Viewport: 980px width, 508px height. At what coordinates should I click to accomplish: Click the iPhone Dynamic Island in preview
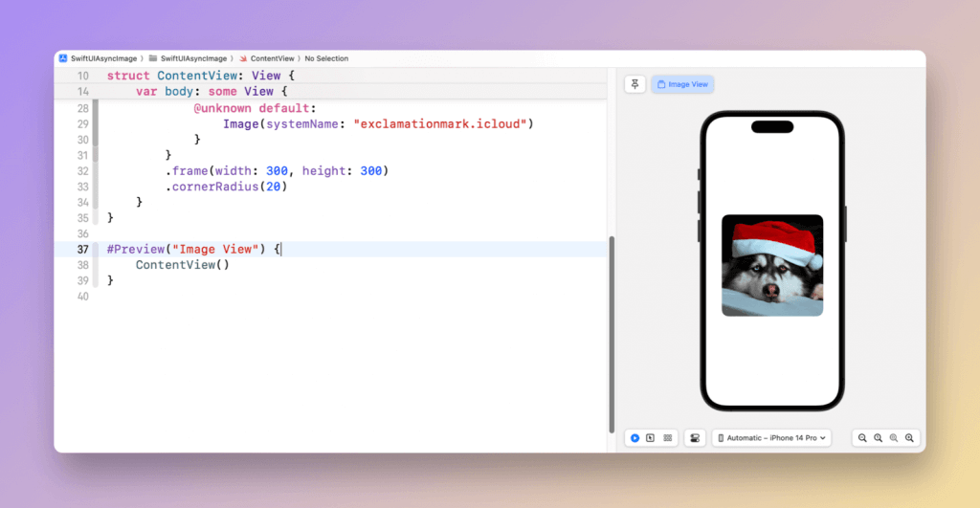coord(771,126)
